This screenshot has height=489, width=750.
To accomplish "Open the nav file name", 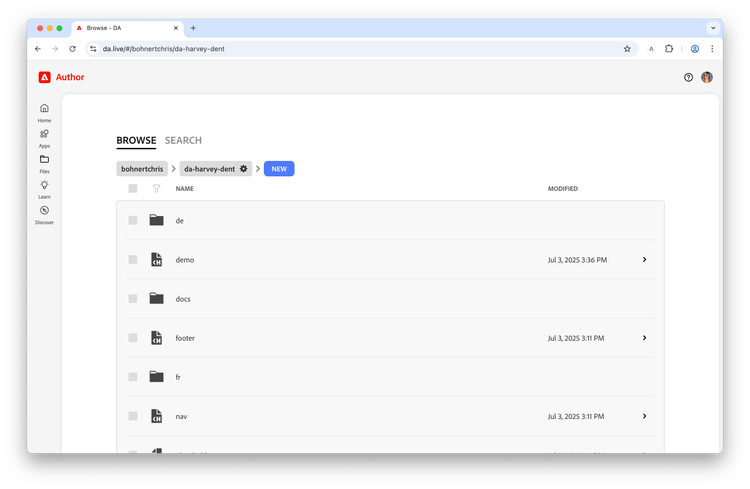I will pos(181,417).
